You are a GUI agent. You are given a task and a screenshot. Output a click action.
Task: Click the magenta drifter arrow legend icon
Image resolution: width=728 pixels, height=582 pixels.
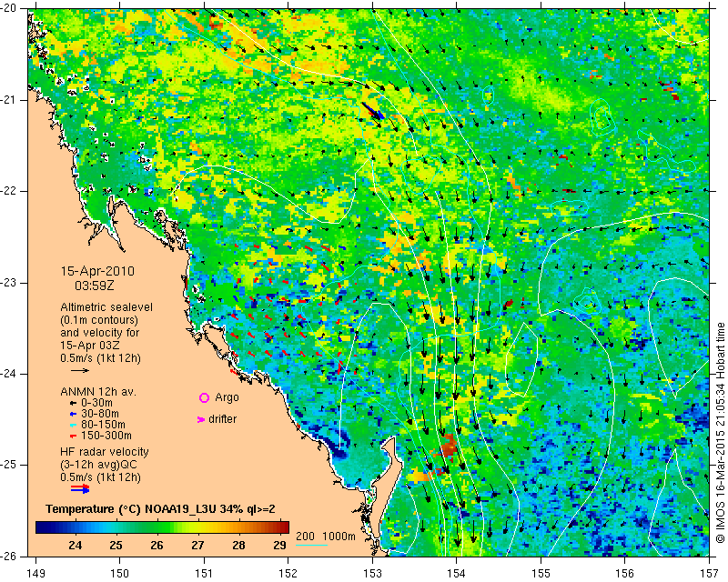pos(201,419)
